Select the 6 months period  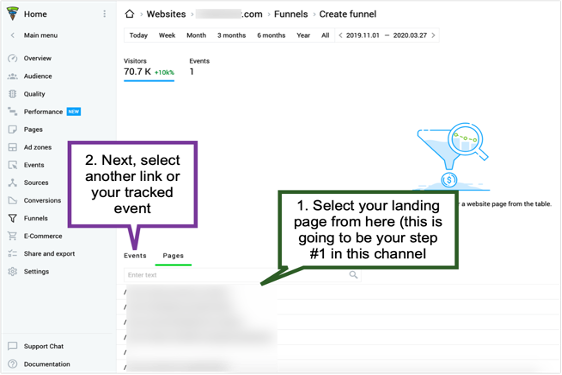tap(271, 35)
